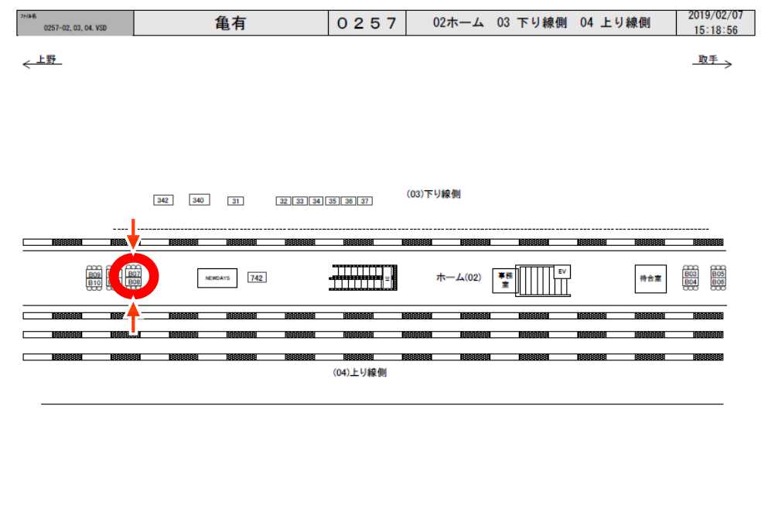The width and height of the screenshot is (768, 532).
Task: Click the (03)下り線側 track label
Action: (434, 194)
